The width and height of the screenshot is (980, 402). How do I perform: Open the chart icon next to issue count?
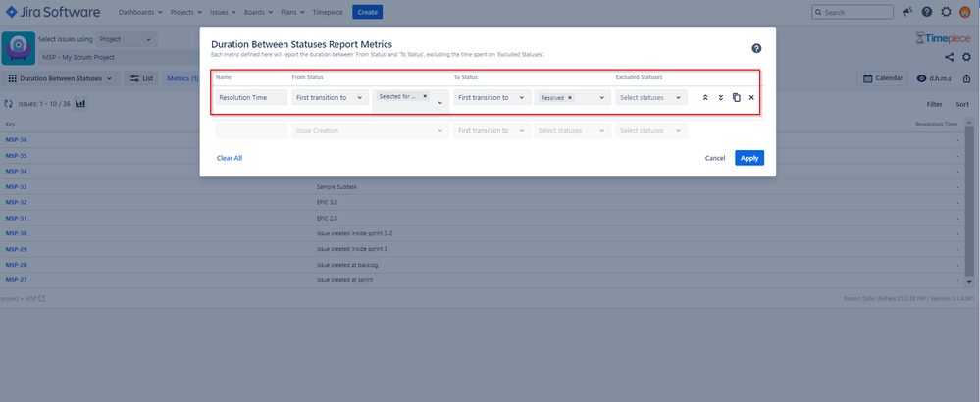pos(80,104)
